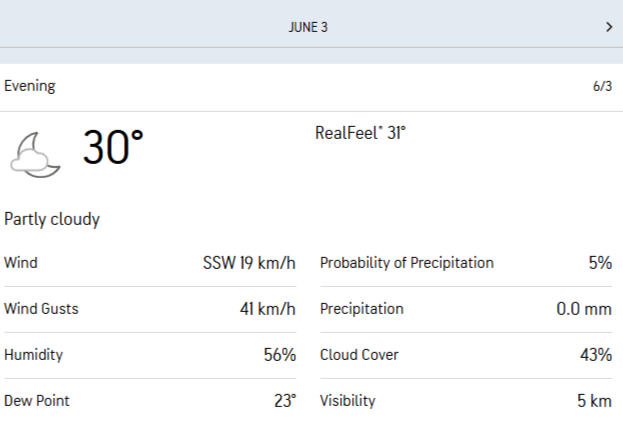Click the Partly cloudy description
The height and width of the screenshot is (425, 623).
coord(52,219)
